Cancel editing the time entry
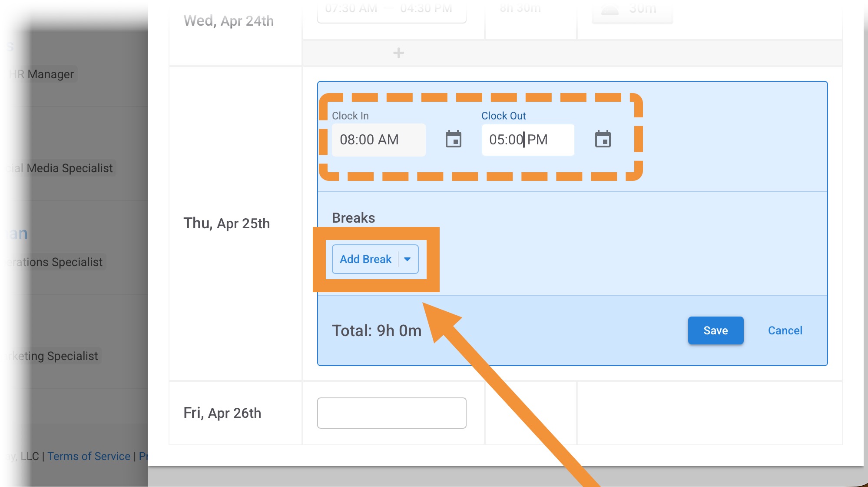Image resolution: width=868 pixels, height=487 pixels. (785, 330)
